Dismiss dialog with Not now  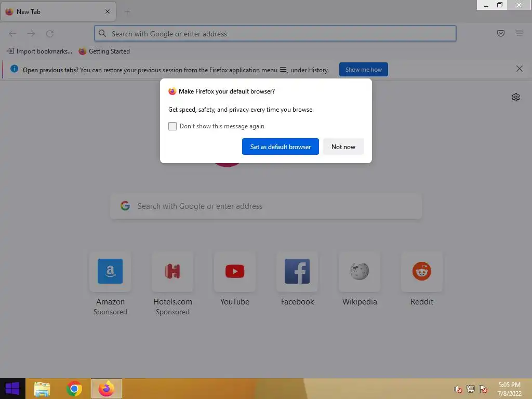[343, 147]
